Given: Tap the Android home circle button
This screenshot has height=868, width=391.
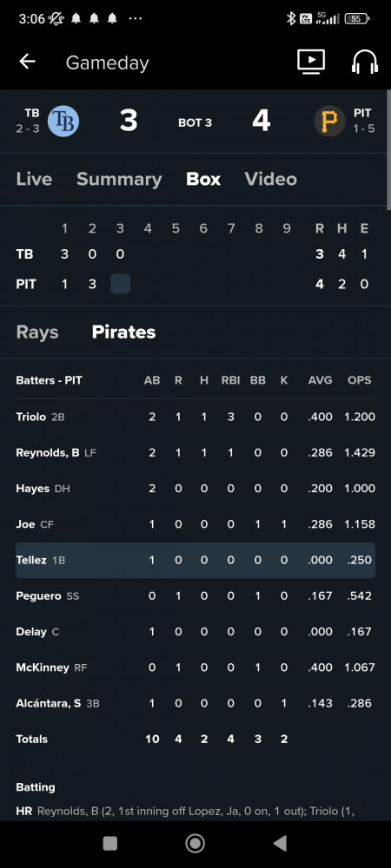Looking at the screenshot, I should 195,843.
